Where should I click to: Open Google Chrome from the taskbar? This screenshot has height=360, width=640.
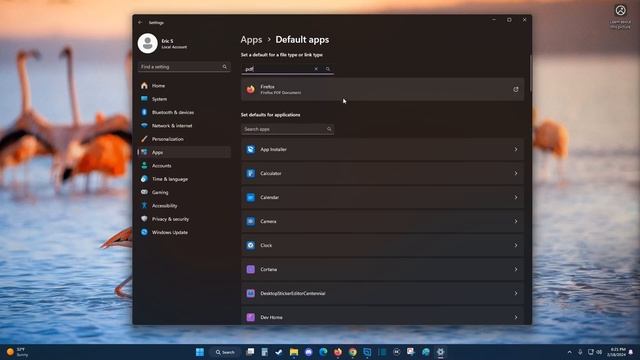coord(353,352)
